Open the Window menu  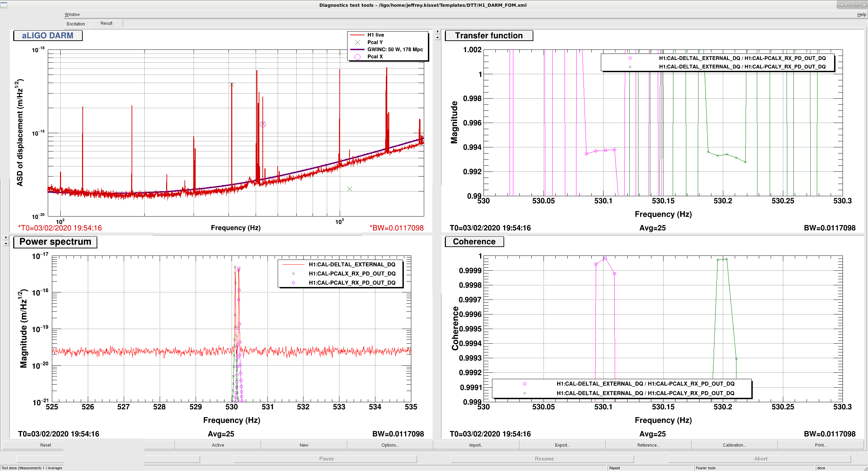click(72, 15)
